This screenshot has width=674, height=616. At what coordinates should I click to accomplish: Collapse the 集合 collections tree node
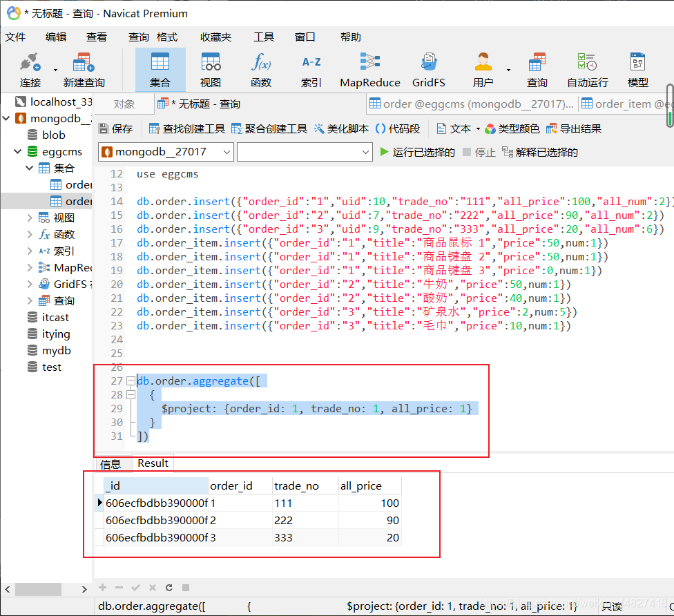tap(29, 168)
